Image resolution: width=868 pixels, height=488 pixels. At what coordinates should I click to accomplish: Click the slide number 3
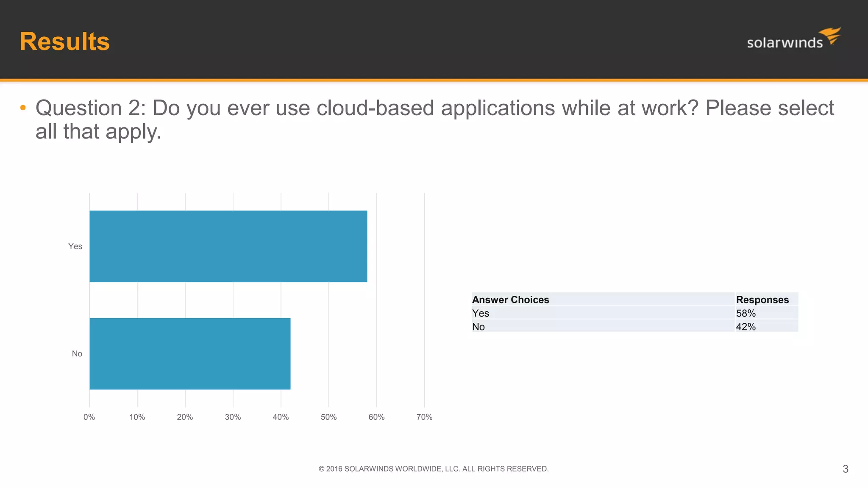click(x=846, y=469)
